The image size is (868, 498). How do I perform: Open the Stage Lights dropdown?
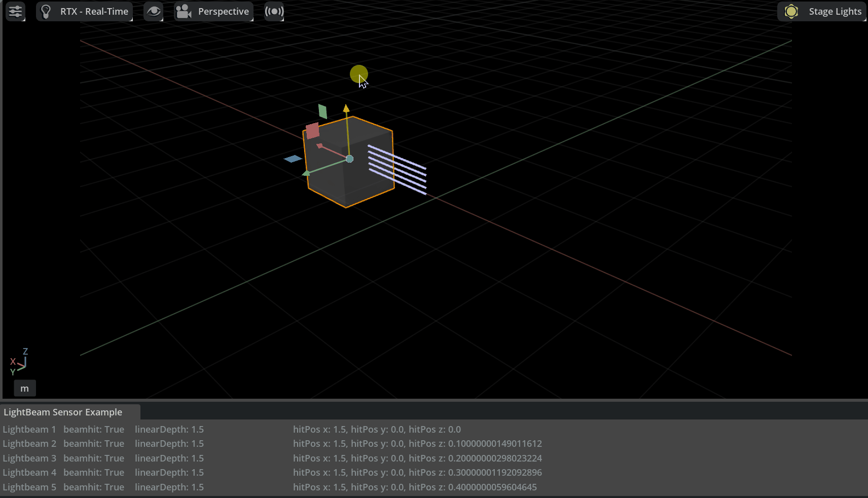[822, 11]
